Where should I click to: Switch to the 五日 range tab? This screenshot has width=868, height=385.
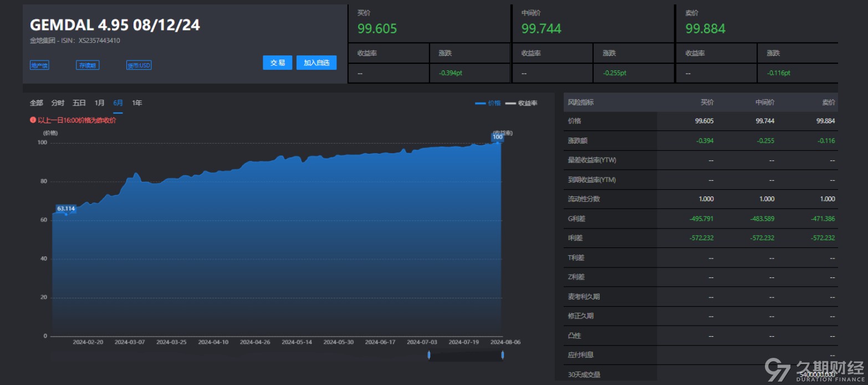pyautogui.click(x=79, y=103)
